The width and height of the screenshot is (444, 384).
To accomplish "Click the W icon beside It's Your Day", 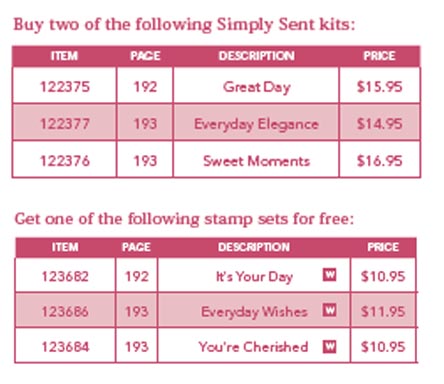I will [329, 275].
